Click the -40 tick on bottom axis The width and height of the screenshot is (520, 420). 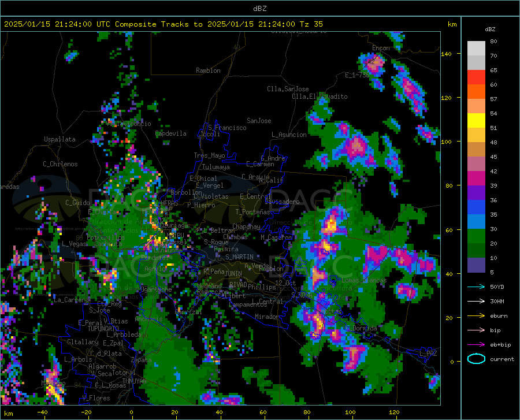coord(42,412)
